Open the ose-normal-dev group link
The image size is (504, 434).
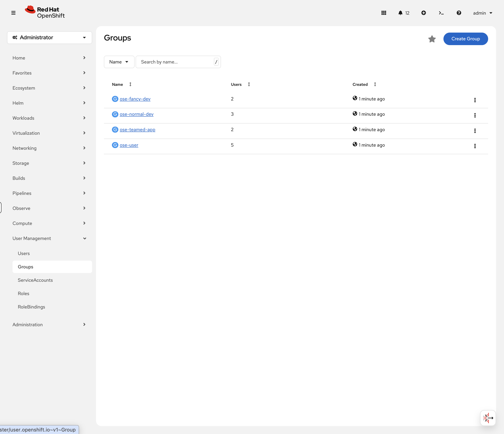tap(137, 114)
